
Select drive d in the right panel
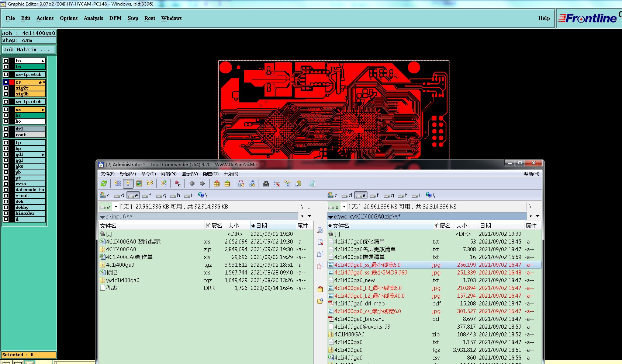click(346, 195)
